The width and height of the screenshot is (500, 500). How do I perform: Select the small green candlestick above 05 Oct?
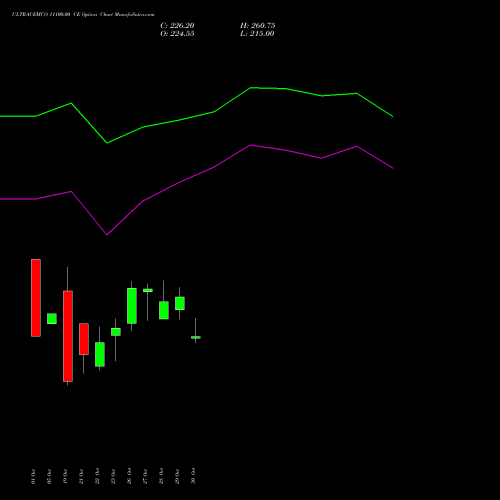[52, 318]
